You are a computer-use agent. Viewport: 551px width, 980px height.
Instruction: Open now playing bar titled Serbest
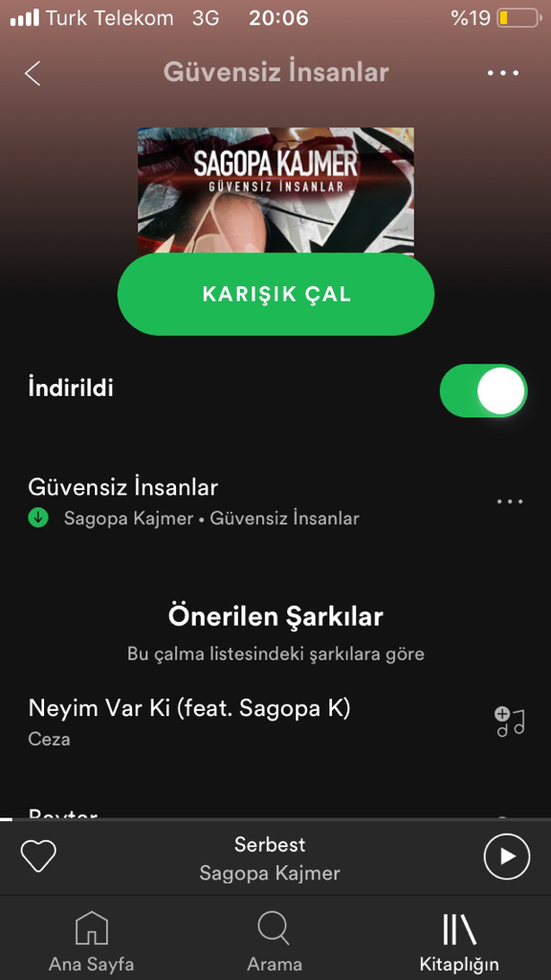pyautogui.click(x=270, y=857)
